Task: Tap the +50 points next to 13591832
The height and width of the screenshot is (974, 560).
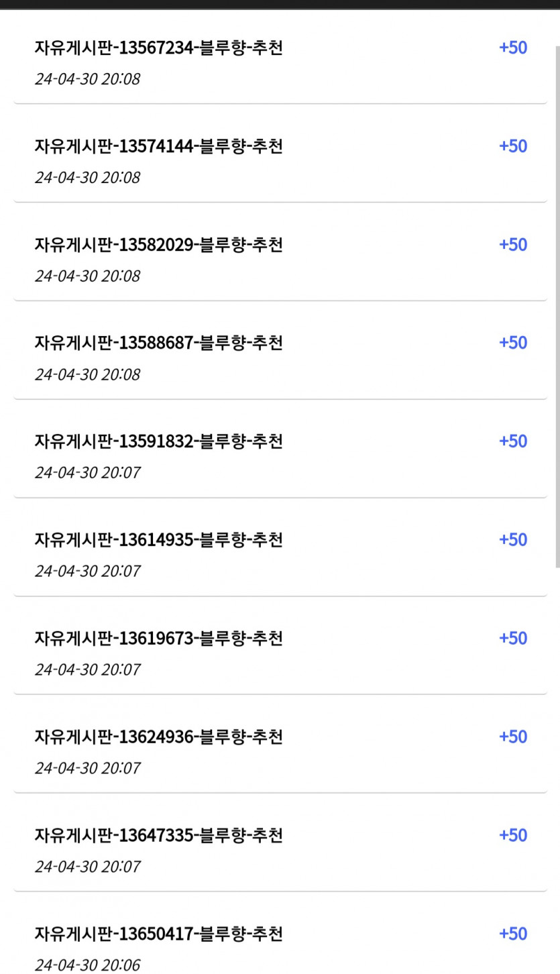Action: pyautogui.click(x=513, y=441)
